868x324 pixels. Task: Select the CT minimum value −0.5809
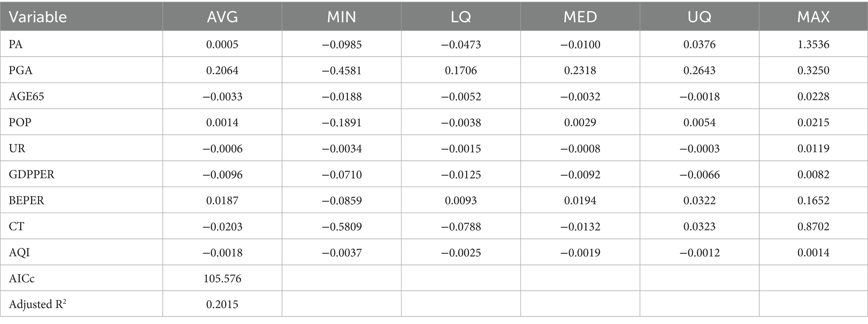[341, 226]
